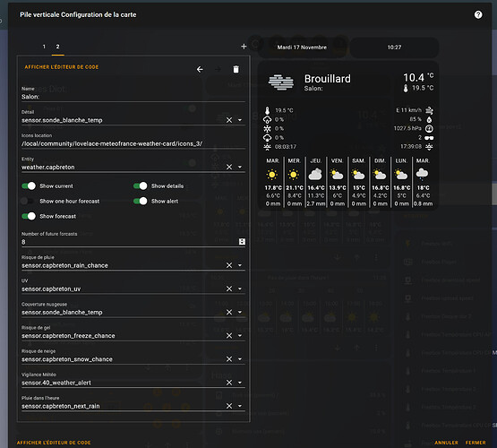Turn off Show details switch
497x448 pixels.
pos(140,186)
